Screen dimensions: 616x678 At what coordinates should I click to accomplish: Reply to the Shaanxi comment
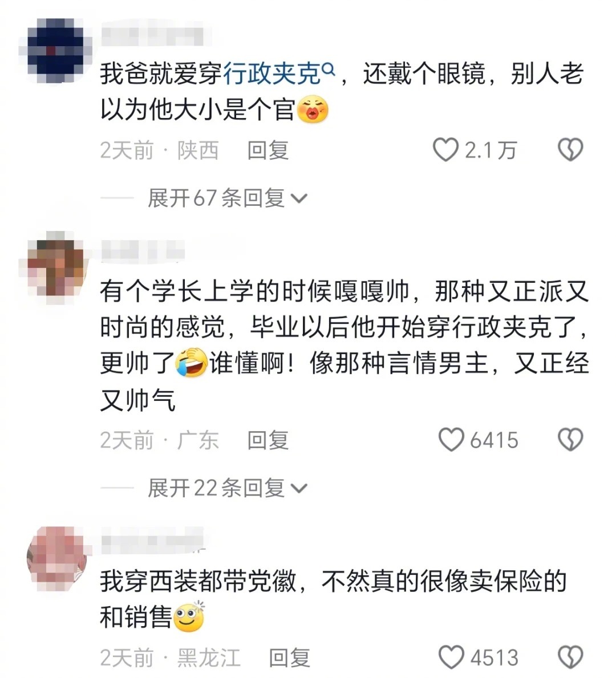point(268,151)
